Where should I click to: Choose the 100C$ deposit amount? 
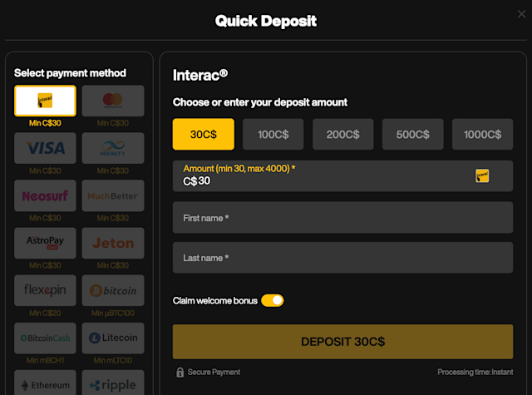273,134
